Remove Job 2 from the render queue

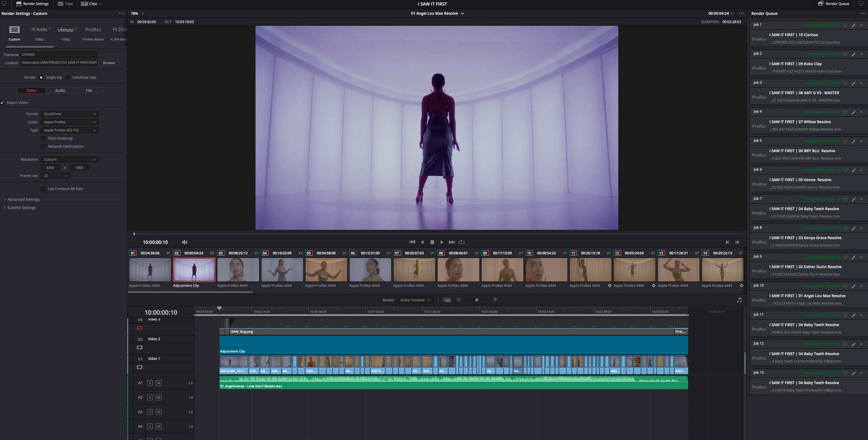tap(861, 54)
